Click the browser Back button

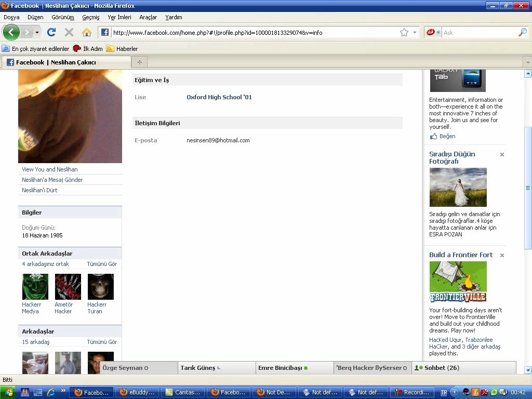click(x=11, y=33)
